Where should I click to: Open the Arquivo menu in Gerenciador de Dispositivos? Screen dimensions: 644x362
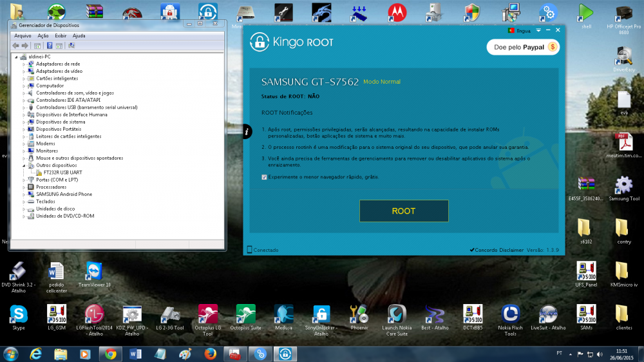[x=23, y=35]
